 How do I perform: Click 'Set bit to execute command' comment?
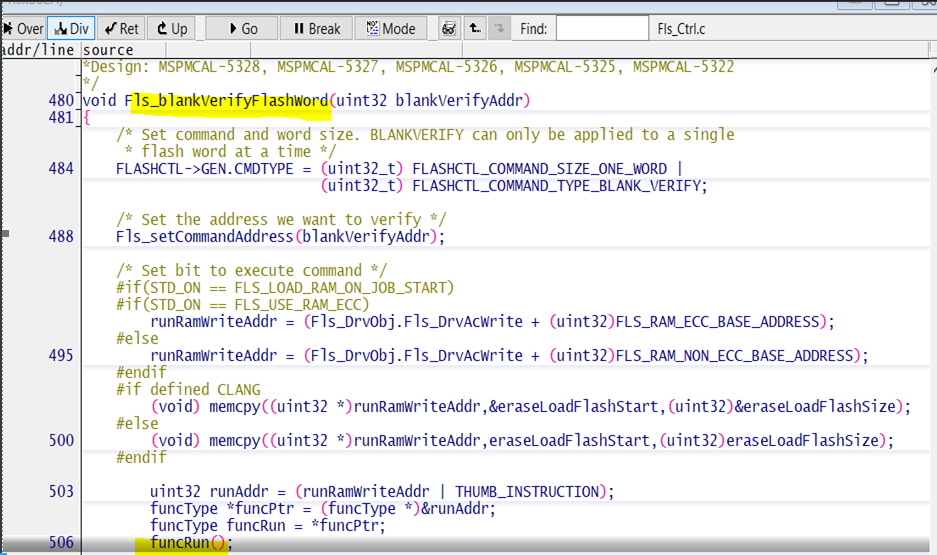(x=252, y=270)
